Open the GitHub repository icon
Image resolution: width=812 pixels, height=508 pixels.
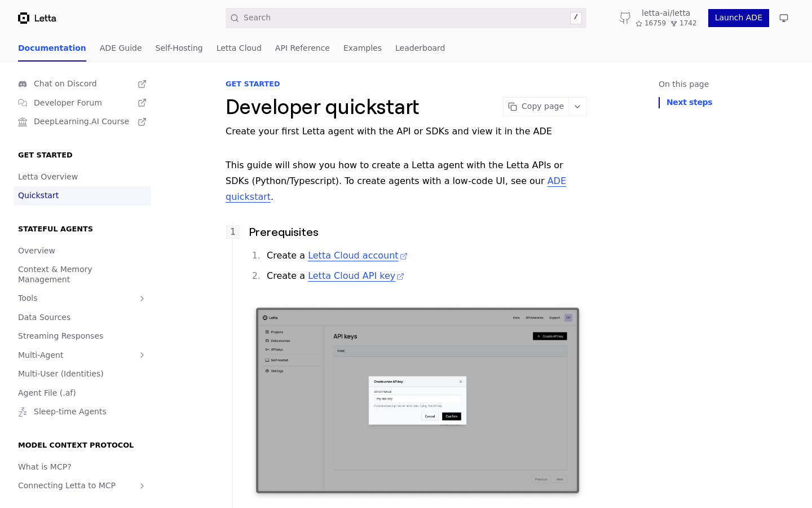pyautogui.click(x=625, y=18)
